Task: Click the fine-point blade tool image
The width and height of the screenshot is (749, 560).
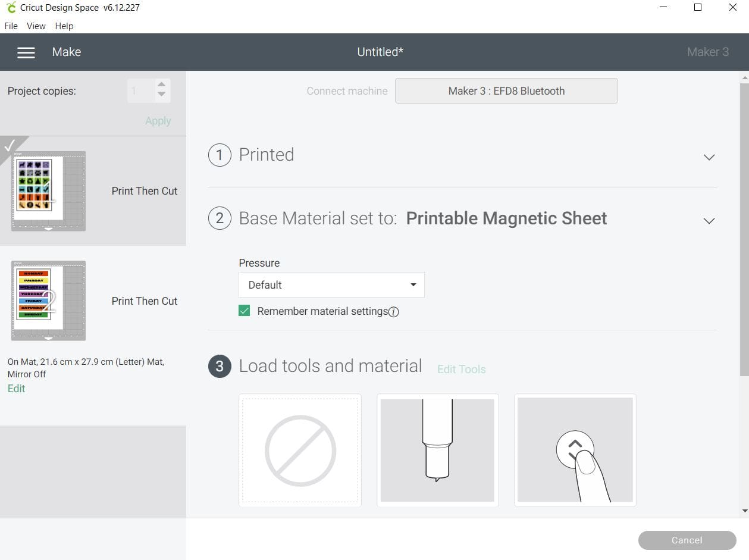Action: 437,450
